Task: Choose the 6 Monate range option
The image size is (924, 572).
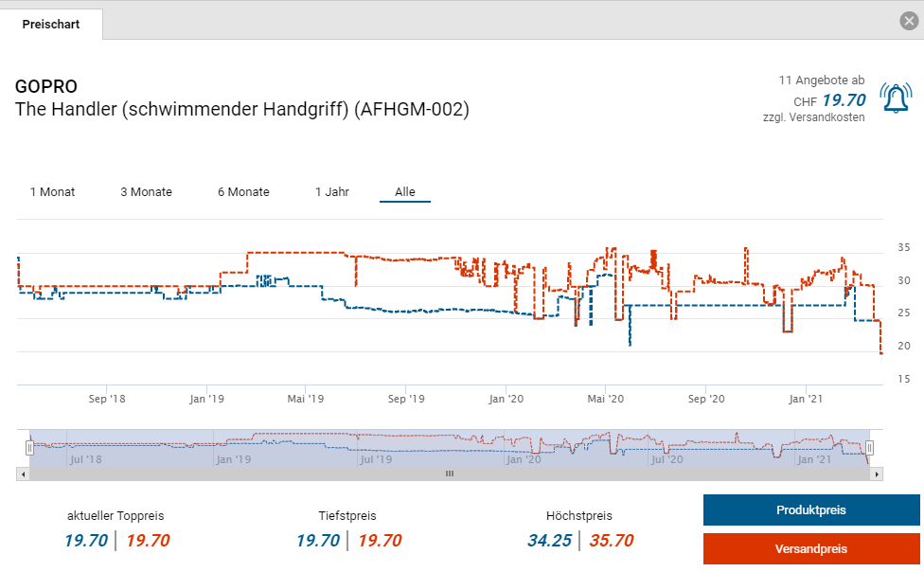Action: (243, 192)
